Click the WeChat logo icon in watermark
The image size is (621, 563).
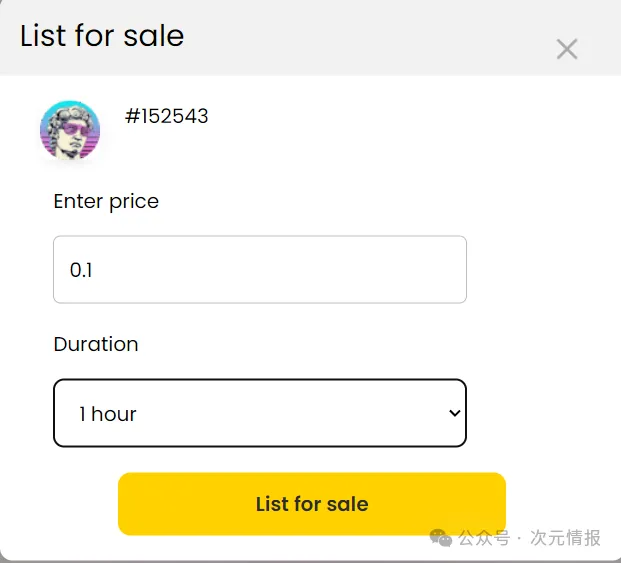pos(441,538)
